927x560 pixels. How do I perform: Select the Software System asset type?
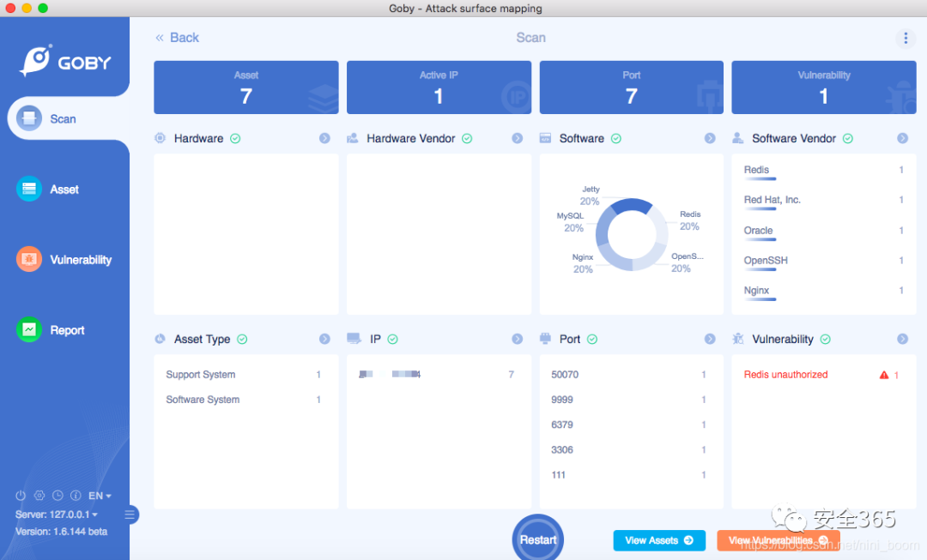pyautogui.click(x=244, y=400)
